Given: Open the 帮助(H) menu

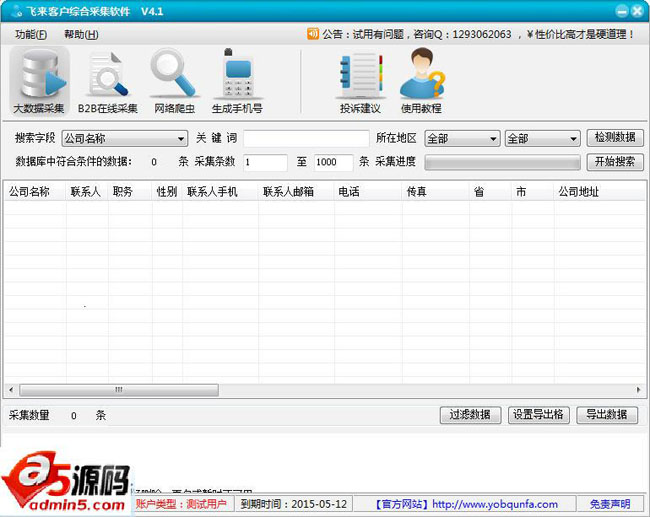Looking at the screenshot, I should pos(81,34).
